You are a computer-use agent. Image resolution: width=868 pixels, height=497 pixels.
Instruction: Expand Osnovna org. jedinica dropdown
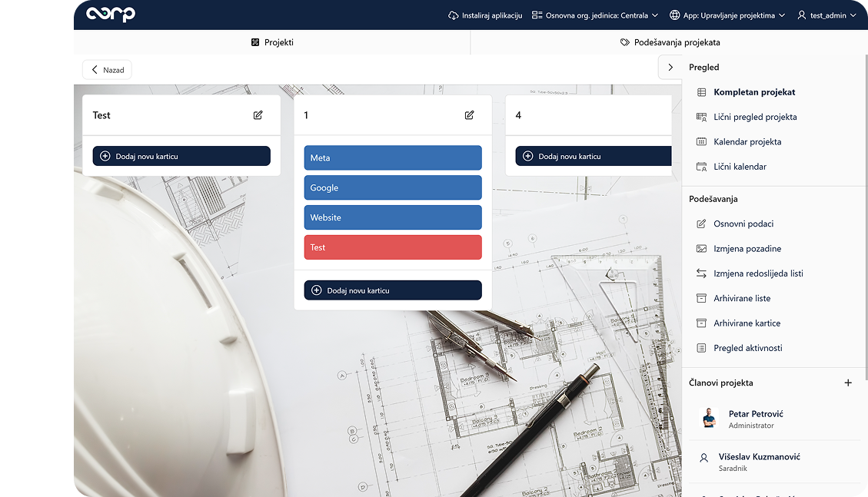(595, 15)
